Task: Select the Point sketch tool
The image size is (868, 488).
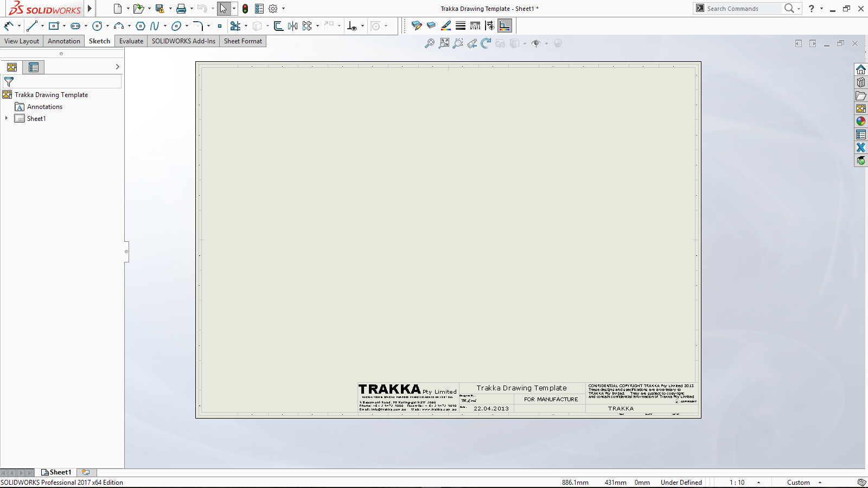Action: (x=220, y=25)
